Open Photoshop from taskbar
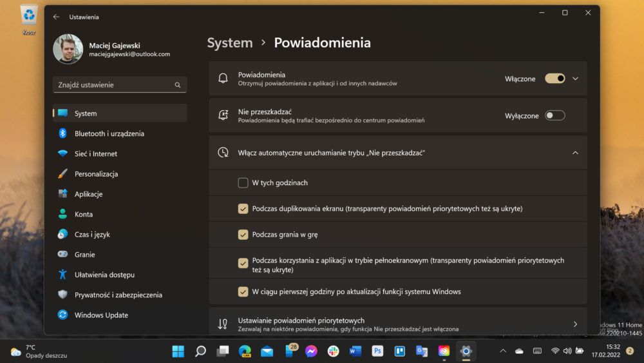This screenshot has height=363, width=644. (x=377, y=351)
